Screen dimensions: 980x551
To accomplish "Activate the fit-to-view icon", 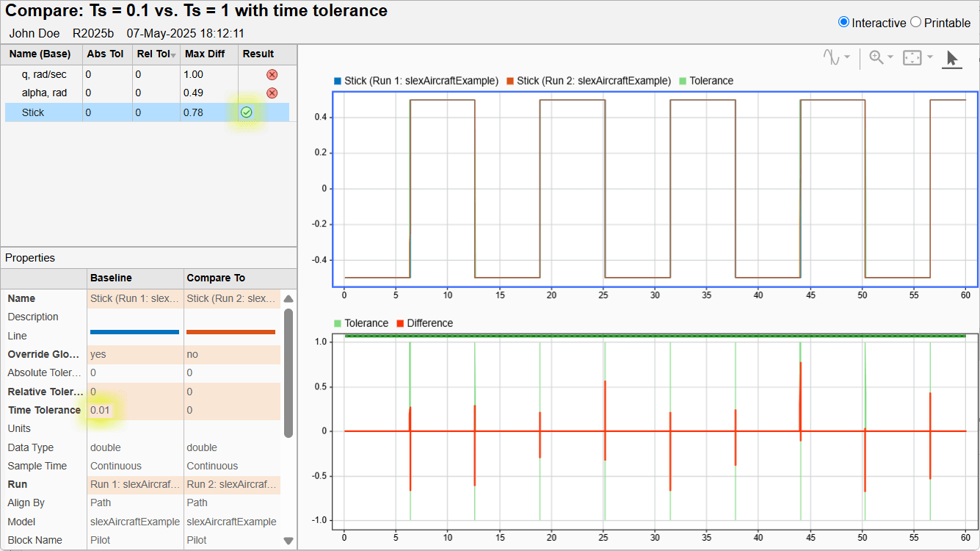I will [x=912, y=57].
